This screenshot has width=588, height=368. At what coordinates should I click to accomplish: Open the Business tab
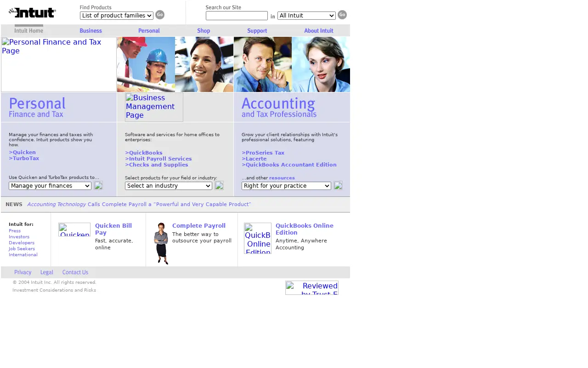click(x=90, y=31)
